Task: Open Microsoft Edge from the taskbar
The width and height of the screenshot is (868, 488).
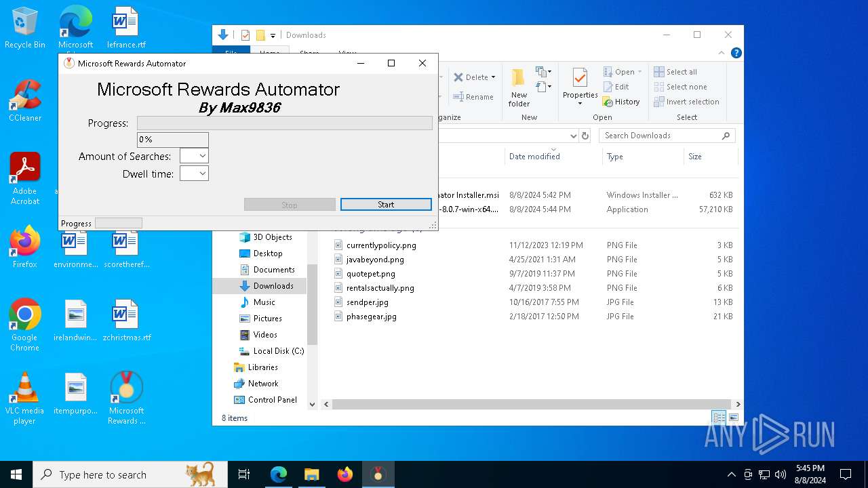Action: click(279, 474)
